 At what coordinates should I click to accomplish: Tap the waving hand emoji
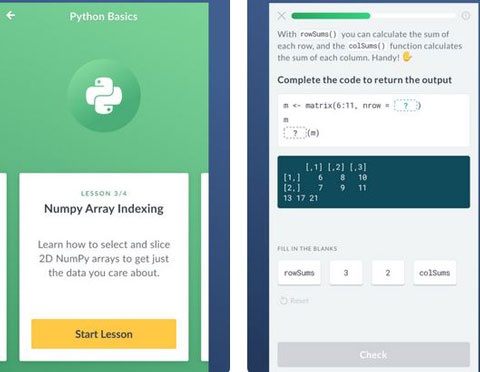[407, 57]
